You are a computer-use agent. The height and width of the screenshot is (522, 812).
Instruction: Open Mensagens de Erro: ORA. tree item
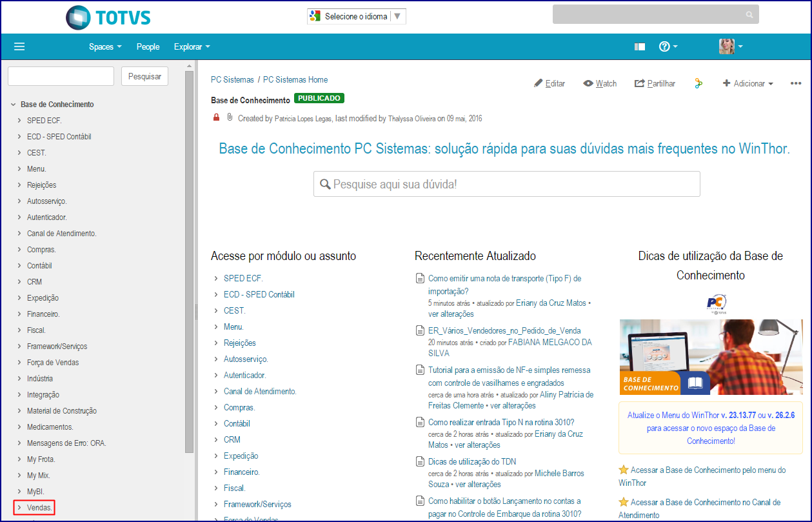[66, 443]
